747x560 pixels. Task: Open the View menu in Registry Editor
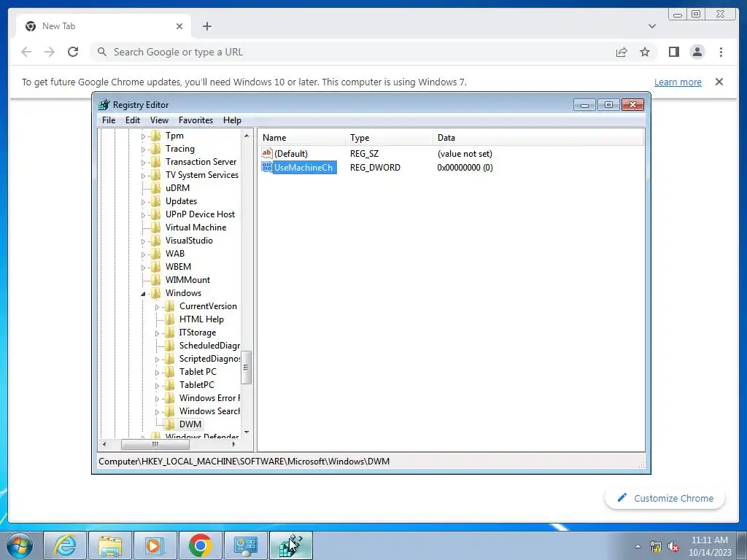(x=159, y=120)
